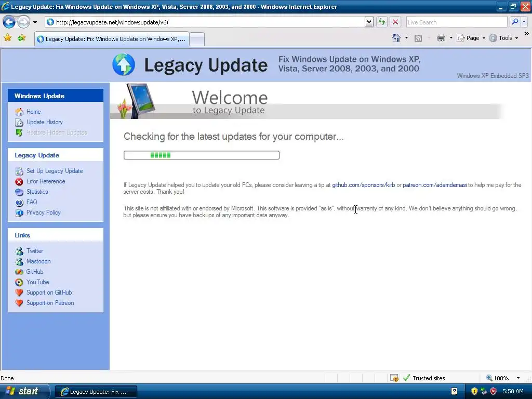532x399 pixels.
Task: Click the Statistics icon in sidebar
Action: coord(19,192)
